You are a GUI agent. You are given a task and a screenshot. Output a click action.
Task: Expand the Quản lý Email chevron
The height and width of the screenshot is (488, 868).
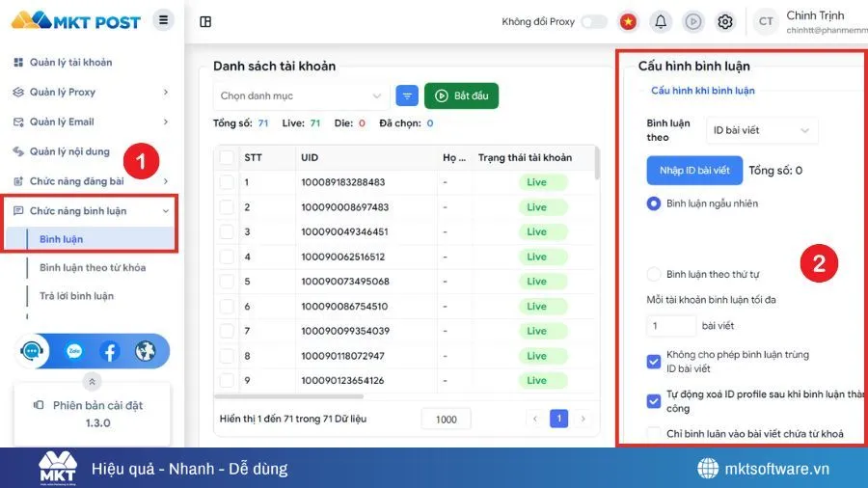point(166,122)
